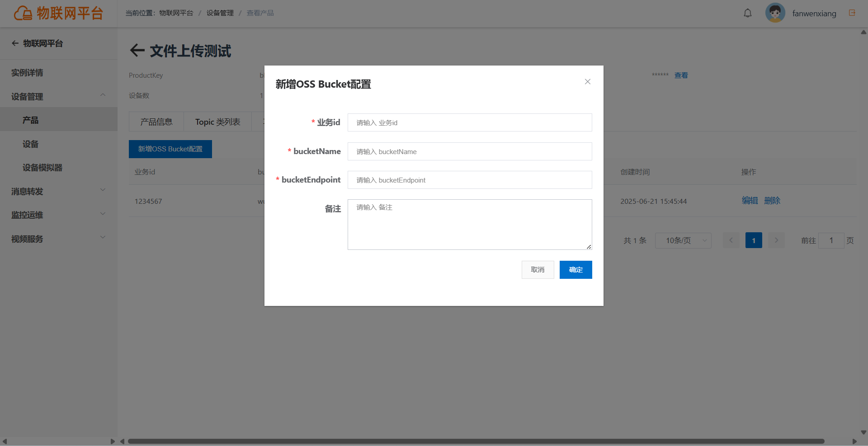
Task: Click the back arrow next to 物联网平台 sidebar
Action: coord(15,43)
